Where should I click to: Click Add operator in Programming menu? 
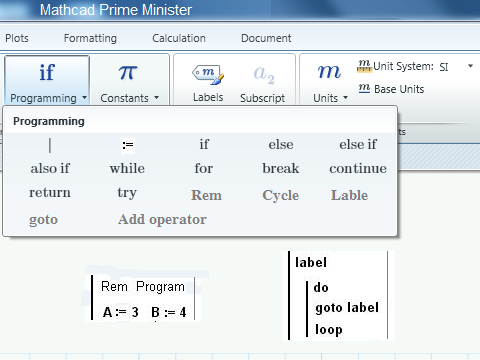(x=162, y=220)
